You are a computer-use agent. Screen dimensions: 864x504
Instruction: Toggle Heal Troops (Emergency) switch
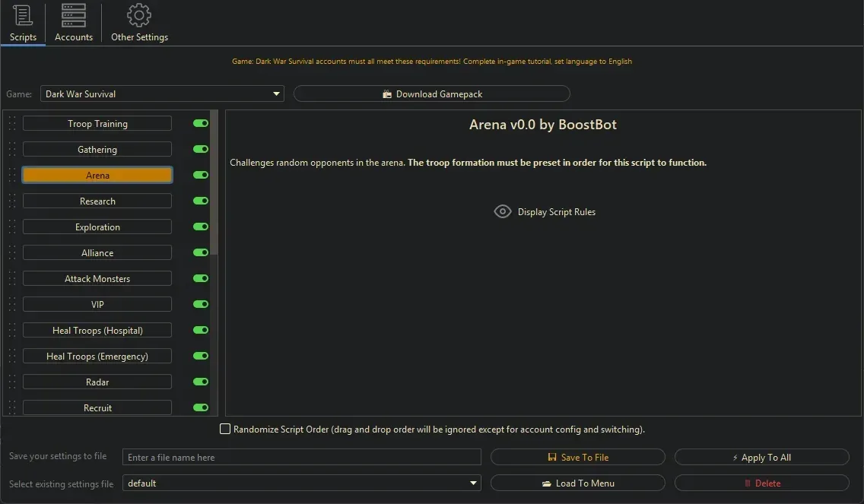coord(201,357)
